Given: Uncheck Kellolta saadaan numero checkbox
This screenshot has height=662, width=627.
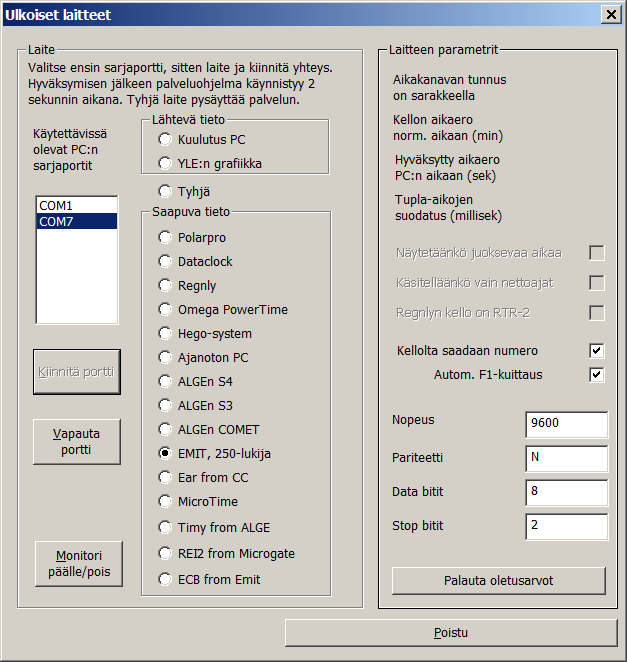Looking at the screenshot, I should coord(597,350).
